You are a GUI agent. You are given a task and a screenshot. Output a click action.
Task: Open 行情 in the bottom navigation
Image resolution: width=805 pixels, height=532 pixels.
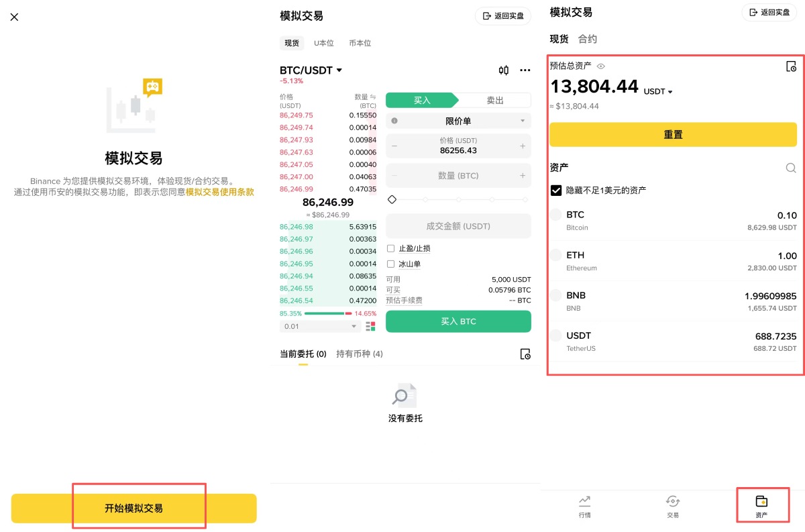pyautogui.click(x=584, y=507)
